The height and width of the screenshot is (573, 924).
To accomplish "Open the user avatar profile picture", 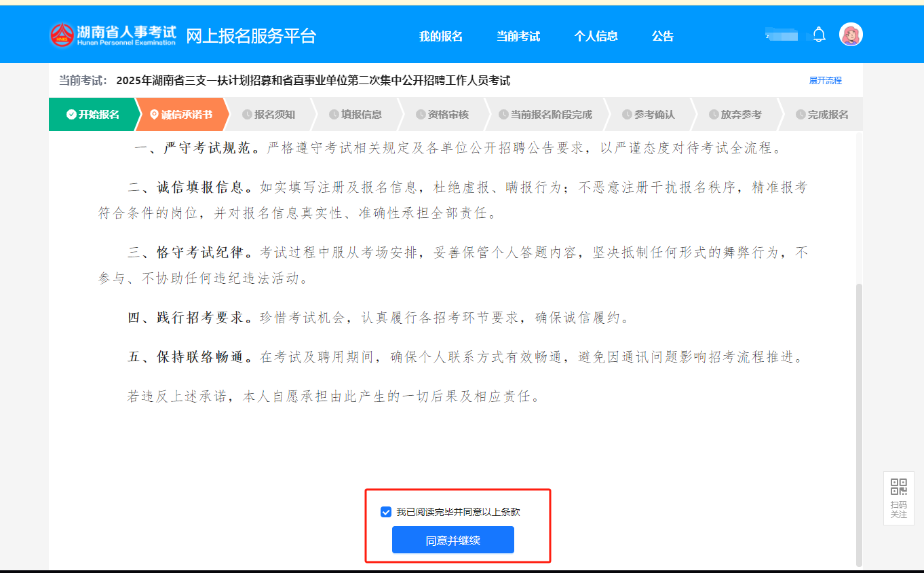I will pos(851,35).
